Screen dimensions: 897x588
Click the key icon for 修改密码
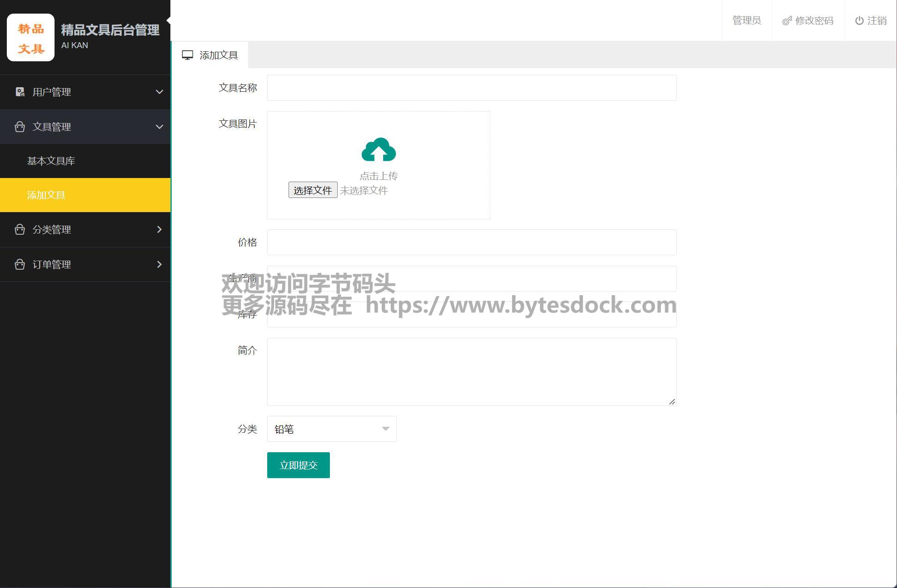point(787,21)
